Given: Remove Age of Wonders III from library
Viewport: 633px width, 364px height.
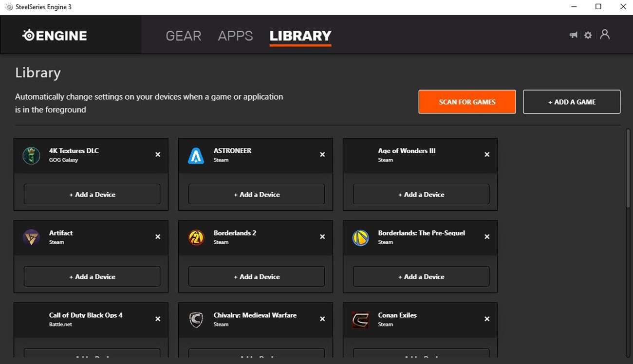Looking at the screenshot, I should click(x=487, y=154).
